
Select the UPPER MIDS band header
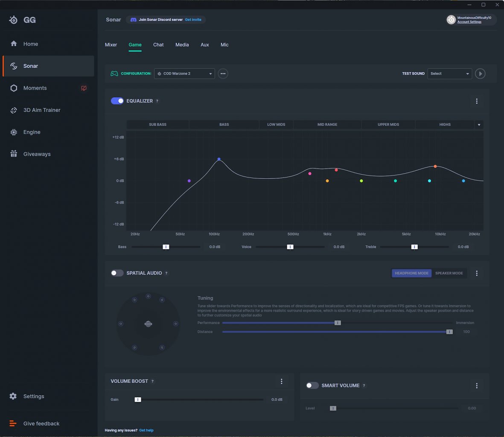[x=388, y=125]
